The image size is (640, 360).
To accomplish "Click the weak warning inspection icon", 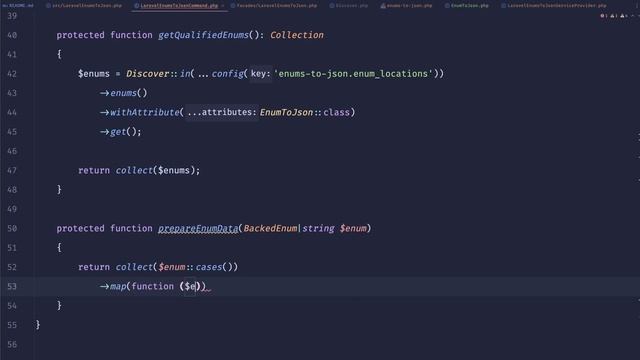I will [x=622, y=16].
